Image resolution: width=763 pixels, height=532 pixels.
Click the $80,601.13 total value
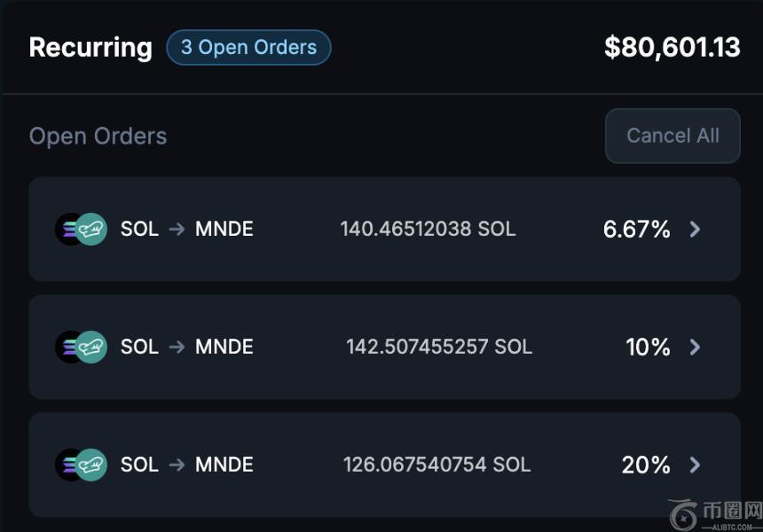672,48
